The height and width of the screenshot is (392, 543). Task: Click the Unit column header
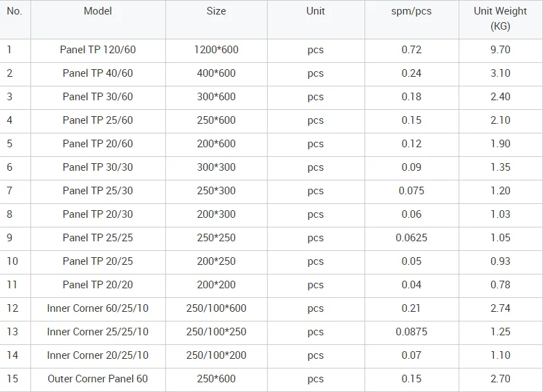click(315, 11)
